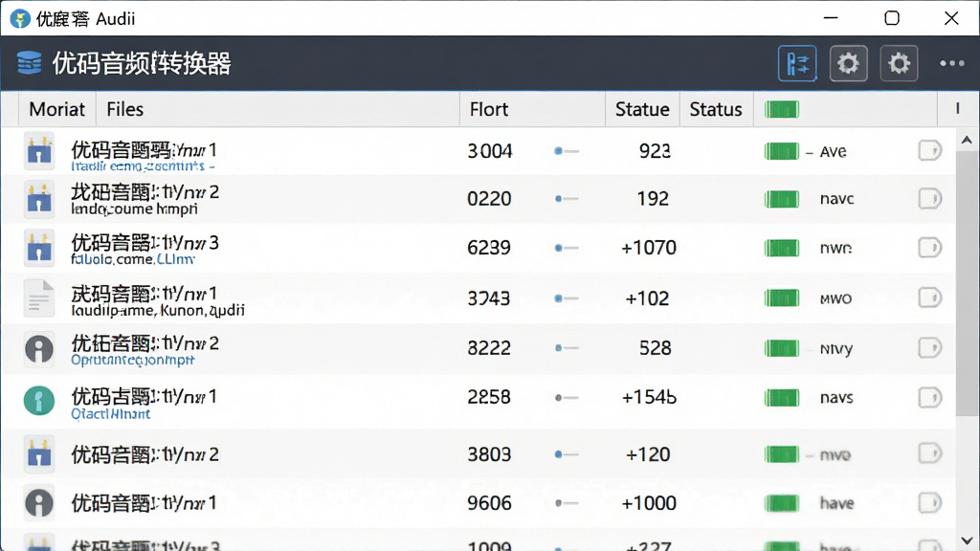Viewport: 980px width, 551px height.
Task: Open the three-dot more options menu
Action: (x=952, y=63)
